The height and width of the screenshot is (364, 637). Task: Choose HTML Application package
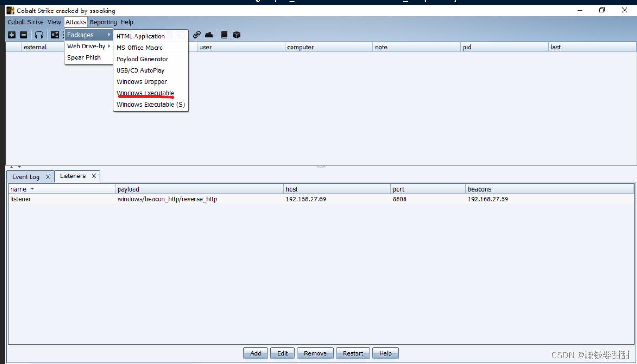151,36
